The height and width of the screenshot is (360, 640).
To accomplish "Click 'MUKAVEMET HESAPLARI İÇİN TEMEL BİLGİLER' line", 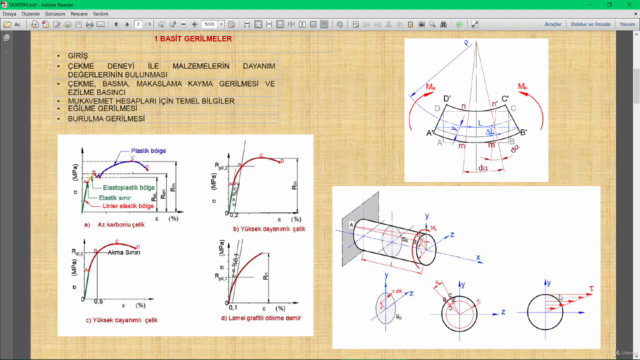I will [151, 101].
